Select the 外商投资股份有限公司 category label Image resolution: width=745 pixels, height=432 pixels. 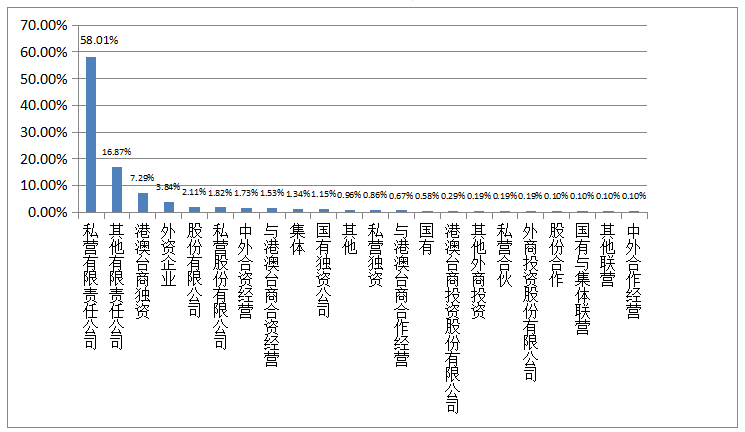530,302
